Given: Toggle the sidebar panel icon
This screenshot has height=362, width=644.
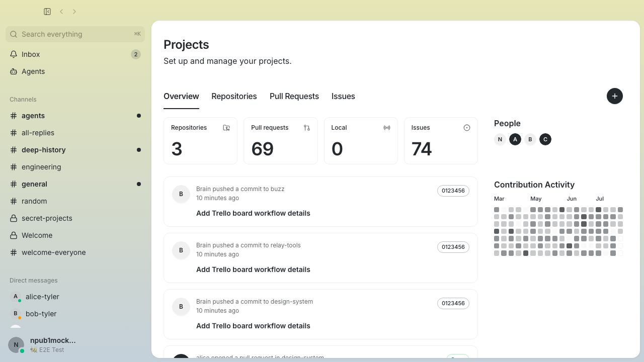Looking at the screenshot, I should point(47,12).
